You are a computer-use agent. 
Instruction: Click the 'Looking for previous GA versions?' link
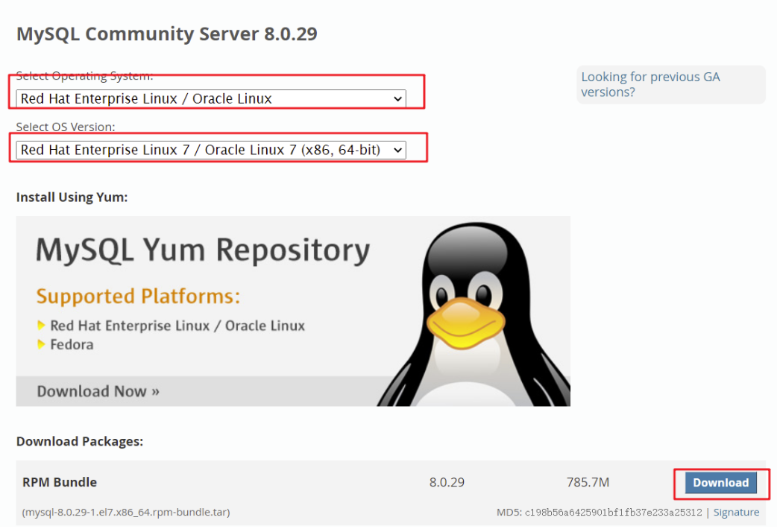coord(650,84)
